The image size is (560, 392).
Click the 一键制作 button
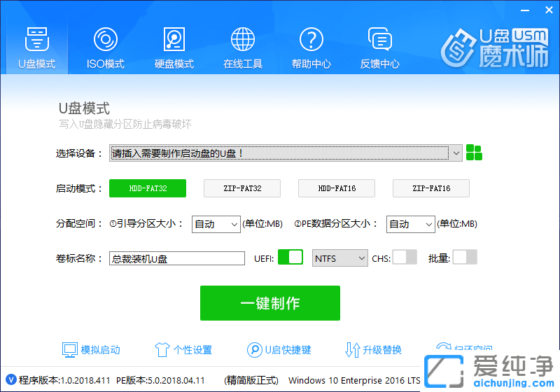(270, 303)
